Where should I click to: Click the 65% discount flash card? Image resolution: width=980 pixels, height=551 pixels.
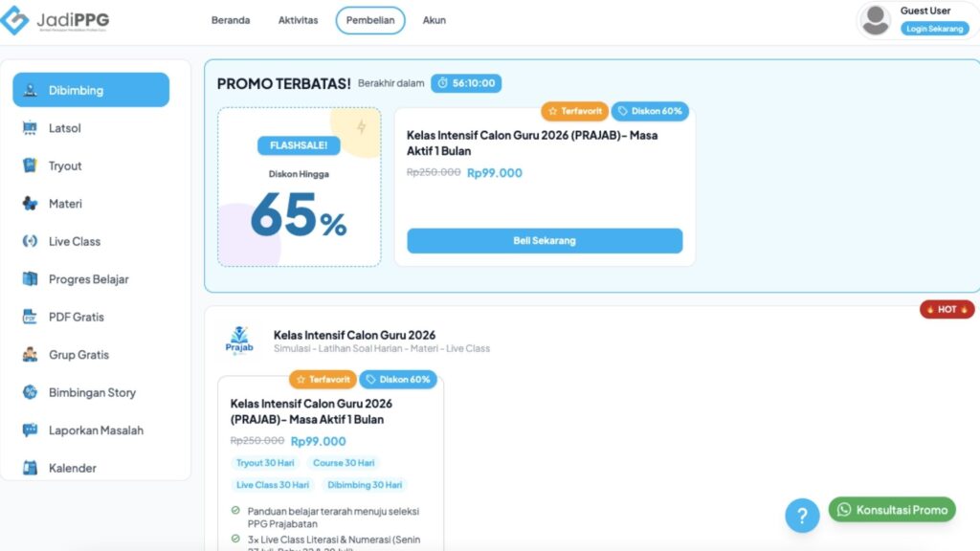click(x=300, y=187)
